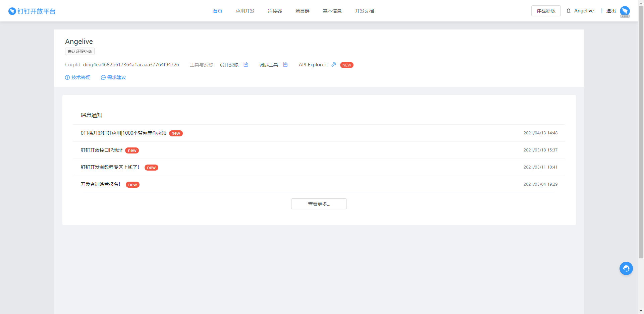Click new badge on 开发者训练营报名 notice
This screenshot has height=314, width=644.
[132, 185]
